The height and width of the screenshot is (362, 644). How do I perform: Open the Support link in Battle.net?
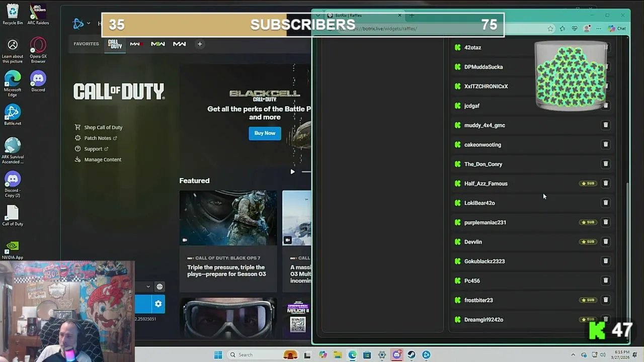click(92, 149)
